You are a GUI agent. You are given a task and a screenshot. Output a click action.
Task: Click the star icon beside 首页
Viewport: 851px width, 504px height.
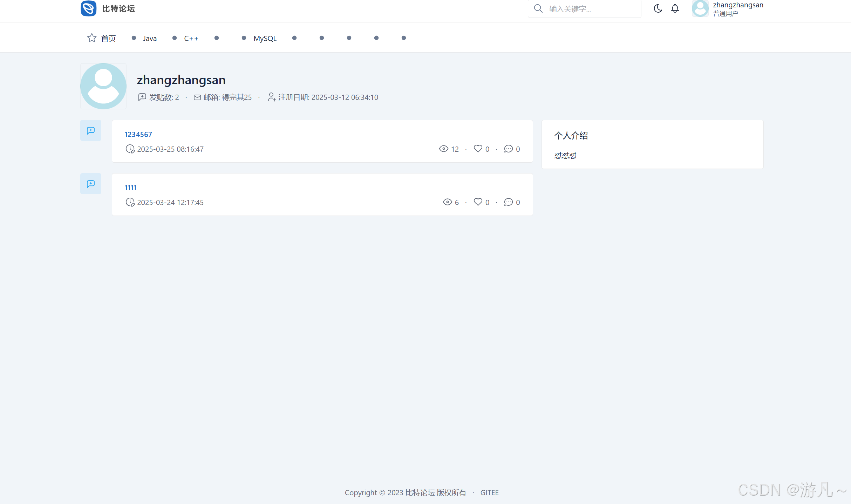pyautogui.click(x=92, y=38)
